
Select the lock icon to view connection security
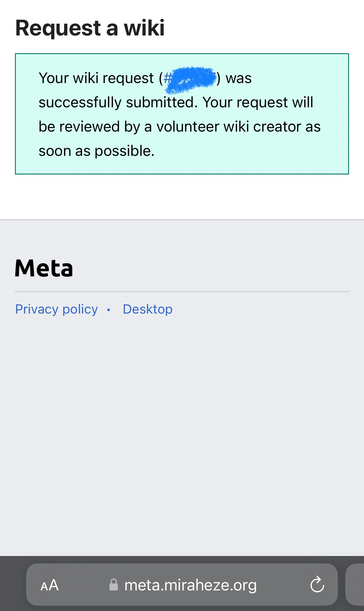[x=114, y=585]
